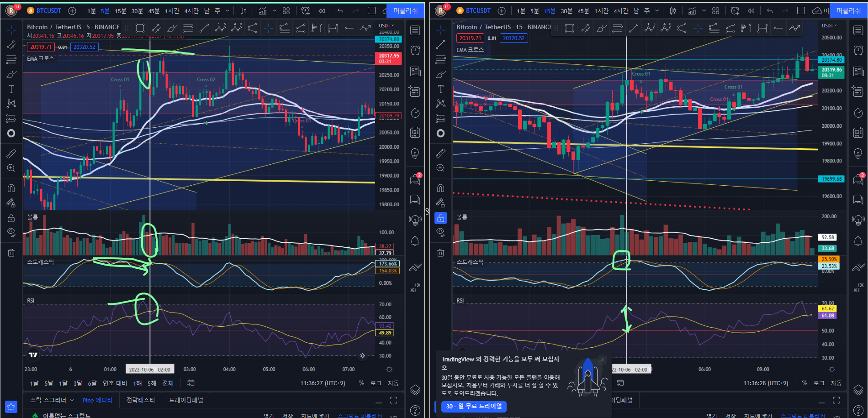The image size is (868, 418).
Task: Expand indicator templates arrow in left window
Action: 274,10
